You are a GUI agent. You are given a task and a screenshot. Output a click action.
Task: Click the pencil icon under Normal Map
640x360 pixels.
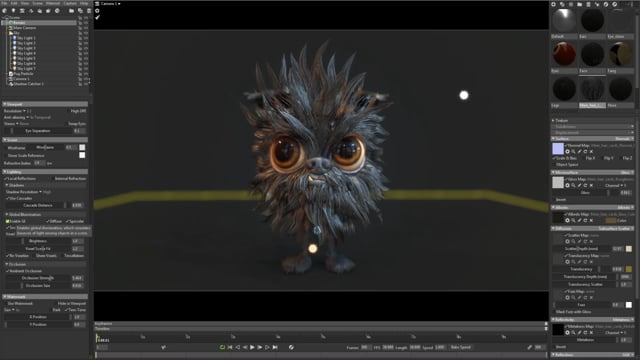(x=579, y=151)
